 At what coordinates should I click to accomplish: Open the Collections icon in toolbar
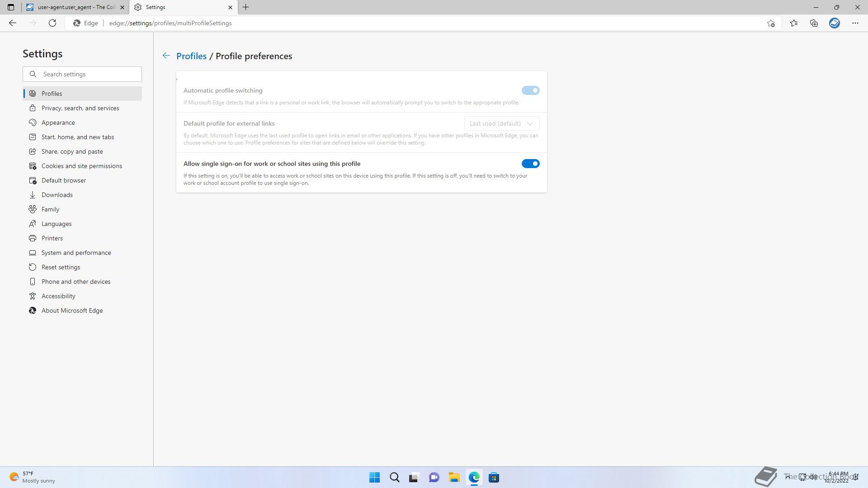pyautogui.click(x=814, y=23)
